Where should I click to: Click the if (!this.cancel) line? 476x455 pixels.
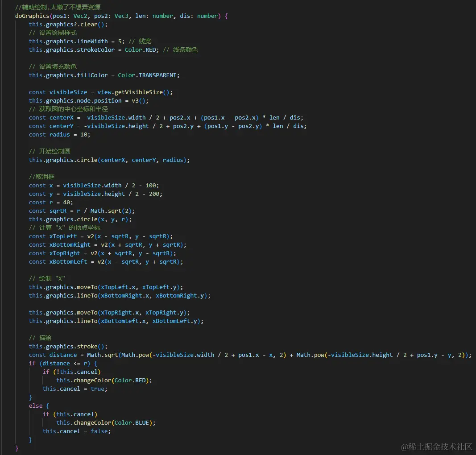71,372
